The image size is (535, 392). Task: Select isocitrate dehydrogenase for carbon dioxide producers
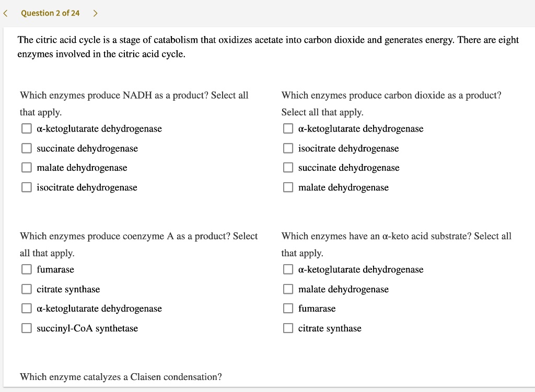point(288,148)
